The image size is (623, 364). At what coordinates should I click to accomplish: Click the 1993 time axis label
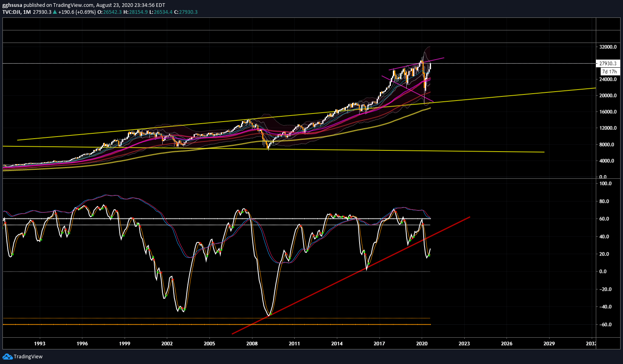(x=40, y=344)
